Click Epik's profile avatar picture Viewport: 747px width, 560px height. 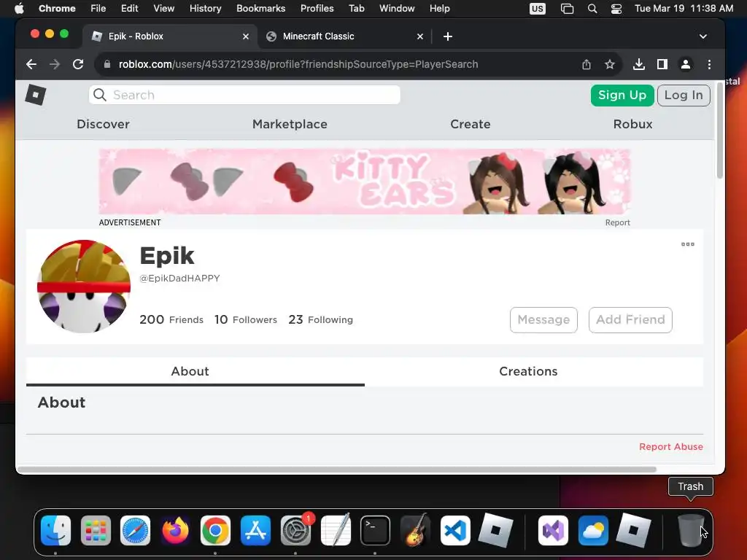tap(84, 286)
